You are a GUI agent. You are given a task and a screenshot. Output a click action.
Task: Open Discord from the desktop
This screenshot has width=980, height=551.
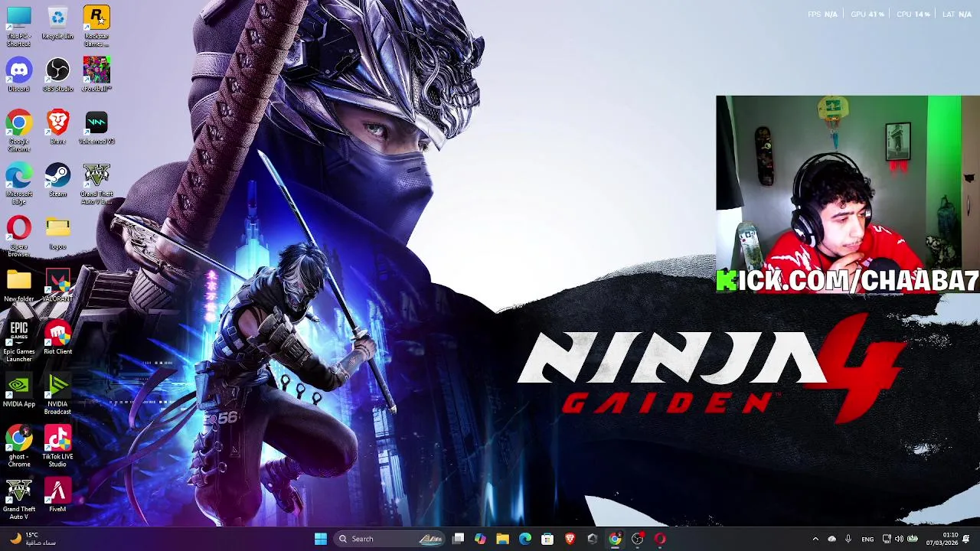pos(19,75)
